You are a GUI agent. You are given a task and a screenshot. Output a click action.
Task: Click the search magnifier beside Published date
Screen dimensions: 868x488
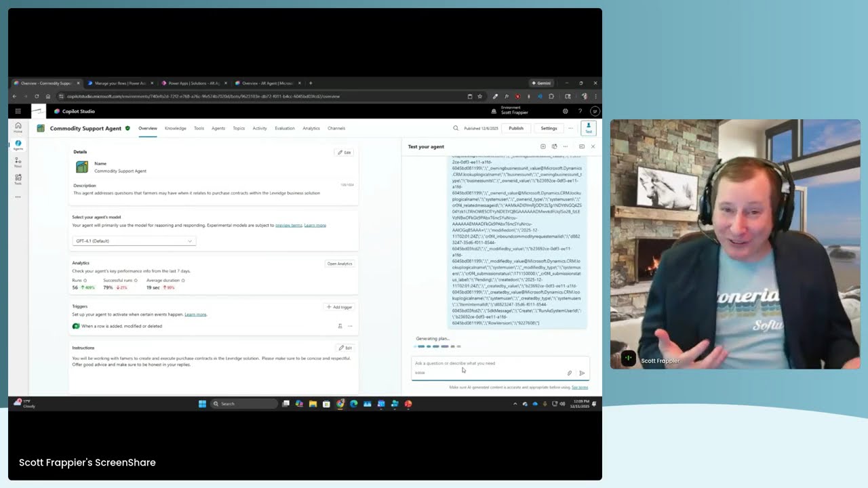[x=456, y=128]
